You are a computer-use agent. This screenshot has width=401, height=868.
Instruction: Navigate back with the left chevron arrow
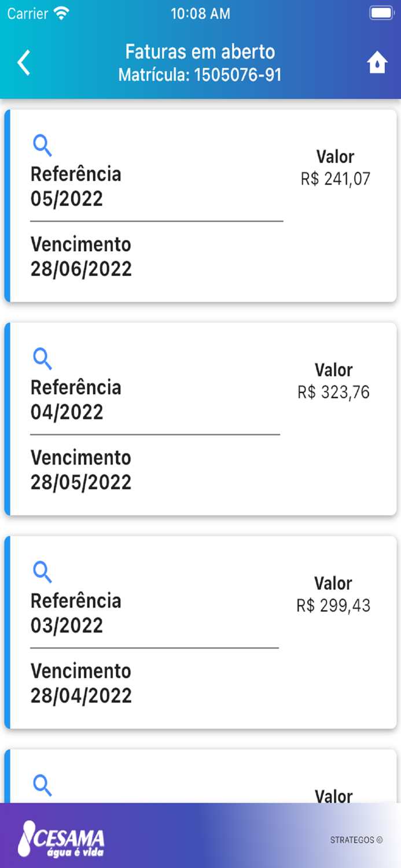point(24,62)
